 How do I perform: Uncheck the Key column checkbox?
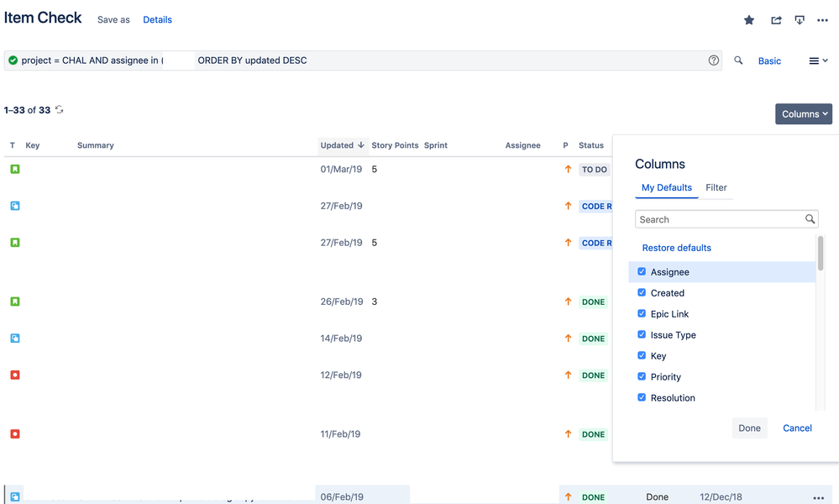[x=642, y=355]
